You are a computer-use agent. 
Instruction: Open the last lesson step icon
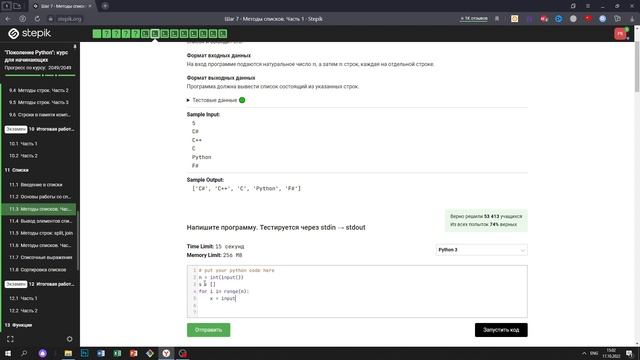223,34
